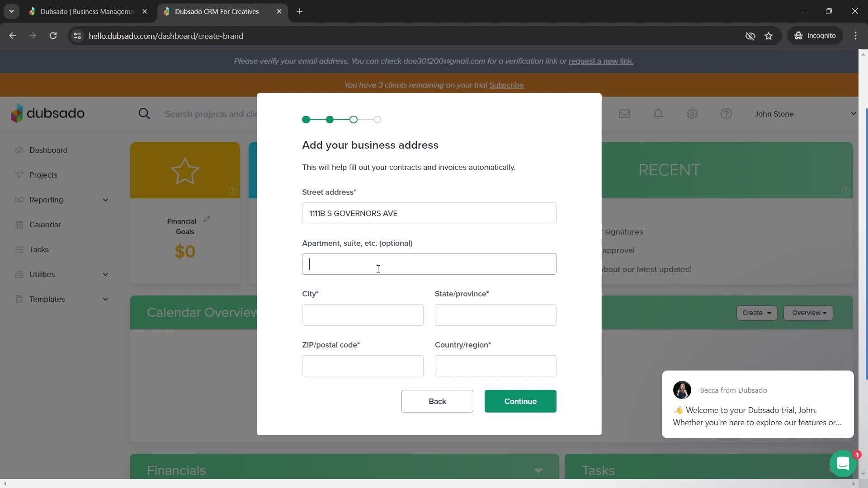Collapse the Financials panel arrow

pyautogui.click(x=538, y=470)
